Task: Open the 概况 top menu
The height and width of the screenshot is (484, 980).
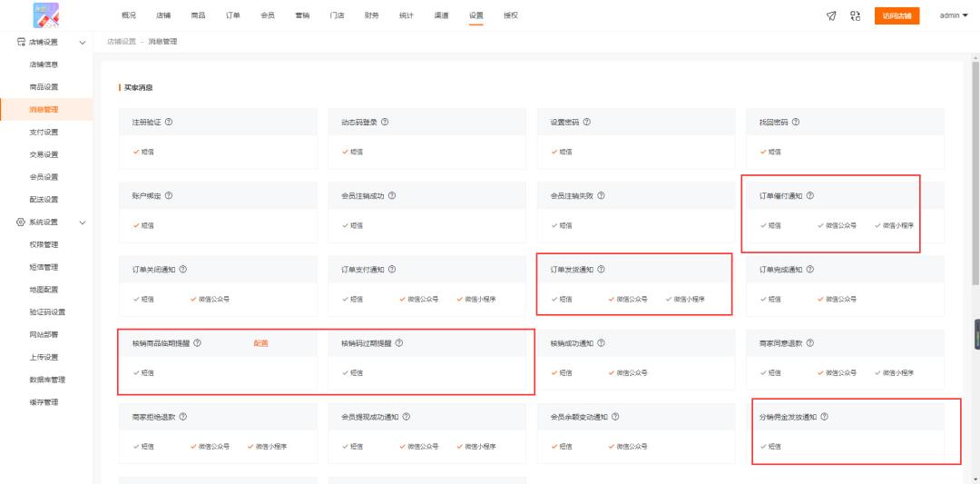Action: pyautogui.click(x=129, y=15)
